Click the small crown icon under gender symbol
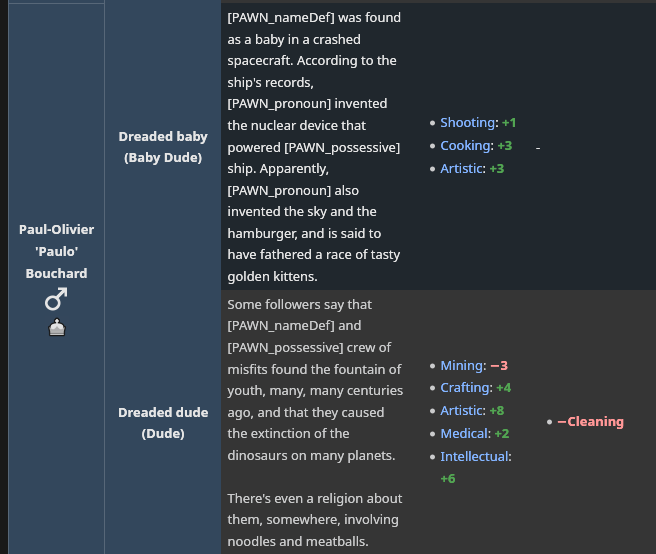656x554 pixels. pyautogui.click(x=56, y=327)
